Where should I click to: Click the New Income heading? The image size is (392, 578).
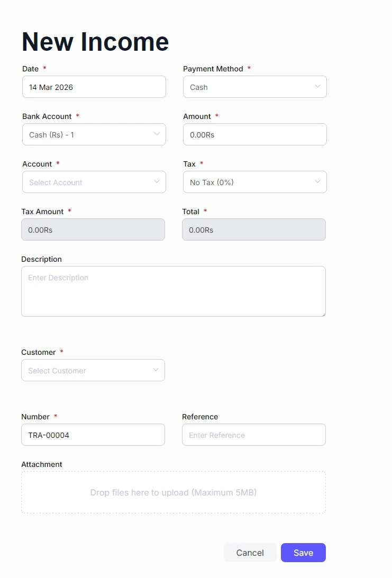pyautogui.click(x=95, y=41)
